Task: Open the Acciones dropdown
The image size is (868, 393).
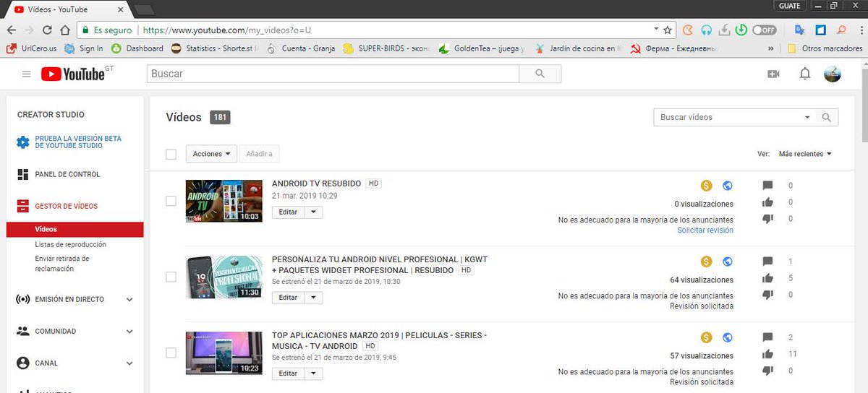Action: point(211,154)
